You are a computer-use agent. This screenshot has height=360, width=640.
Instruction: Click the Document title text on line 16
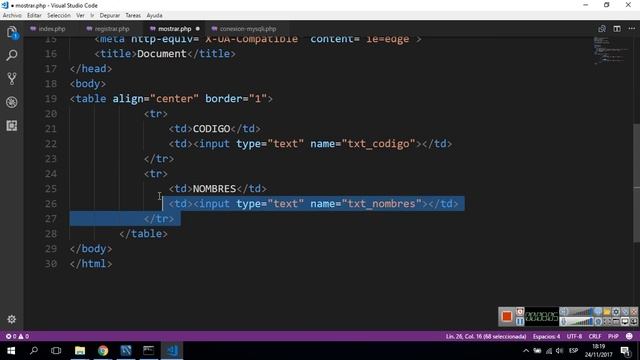pos(162,54)
